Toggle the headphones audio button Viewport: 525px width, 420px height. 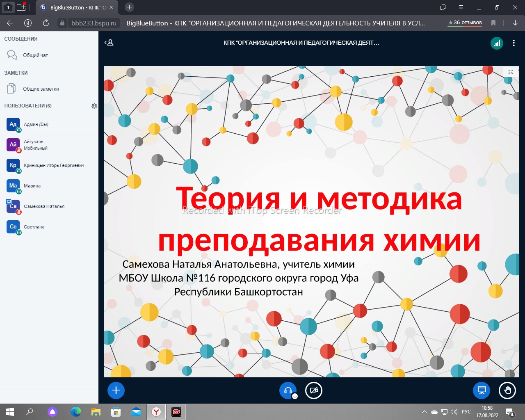coord(288,390)
